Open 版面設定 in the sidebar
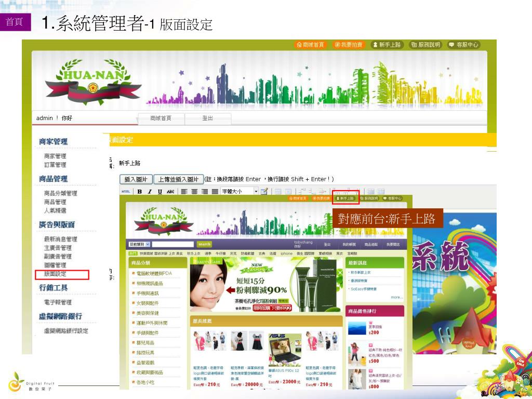Screen dimensions: 532x399 tap(55, 274)
